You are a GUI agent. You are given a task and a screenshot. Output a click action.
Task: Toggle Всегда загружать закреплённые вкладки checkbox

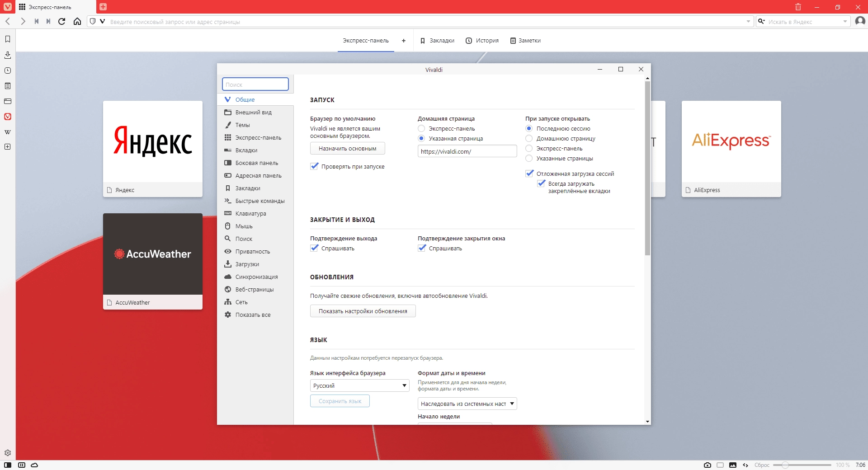pos(542,183)
